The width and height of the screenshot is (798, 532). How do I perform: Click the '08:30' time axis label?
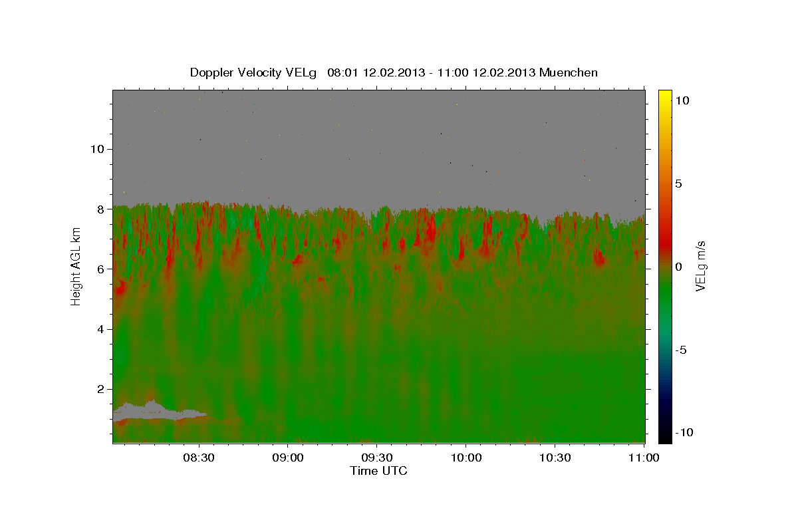(199, 458)
